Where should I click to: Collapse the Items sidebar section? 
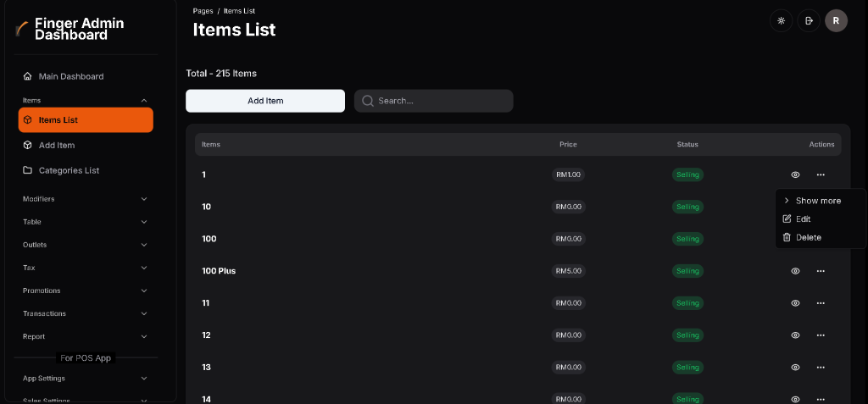[x=143, y=101]
